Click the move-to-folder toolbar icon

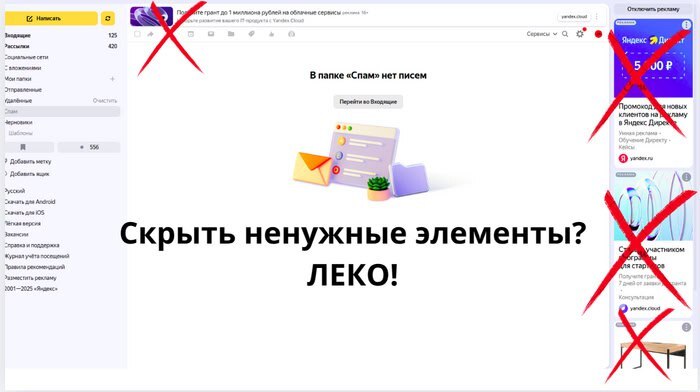[x=231, y=34]
